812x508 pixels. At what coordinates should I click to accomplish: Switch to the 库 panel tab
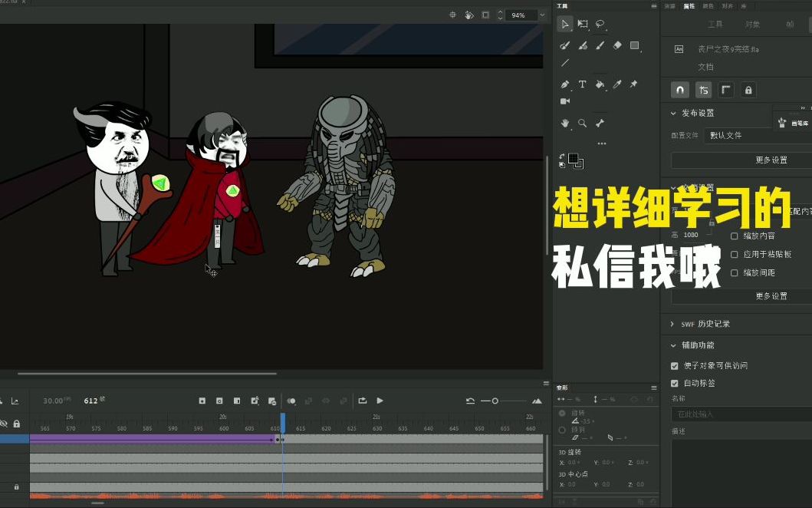tap(744, 6)
